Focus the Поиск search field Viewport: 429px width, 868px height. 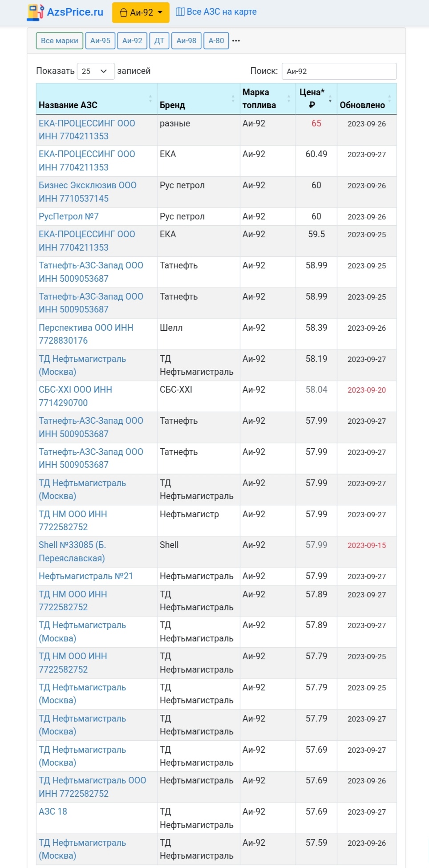click(339, 71)
